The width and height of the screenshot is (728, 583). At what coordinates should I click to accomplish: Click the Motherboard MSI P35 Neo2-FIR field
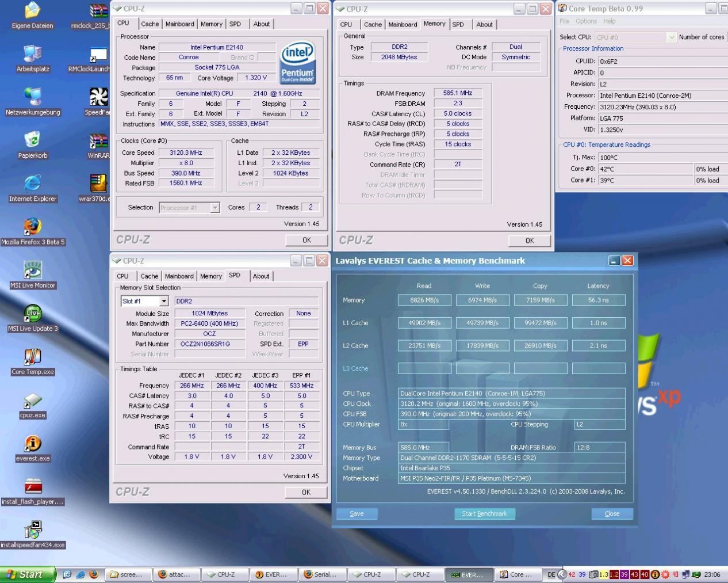(x=511, y=478)
